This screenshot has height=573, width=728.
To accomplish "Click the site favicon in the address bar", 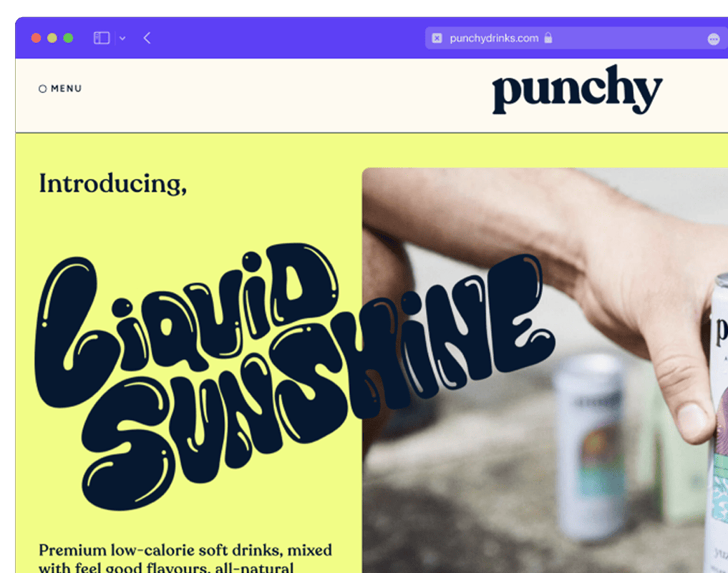I will coord(437,38).
